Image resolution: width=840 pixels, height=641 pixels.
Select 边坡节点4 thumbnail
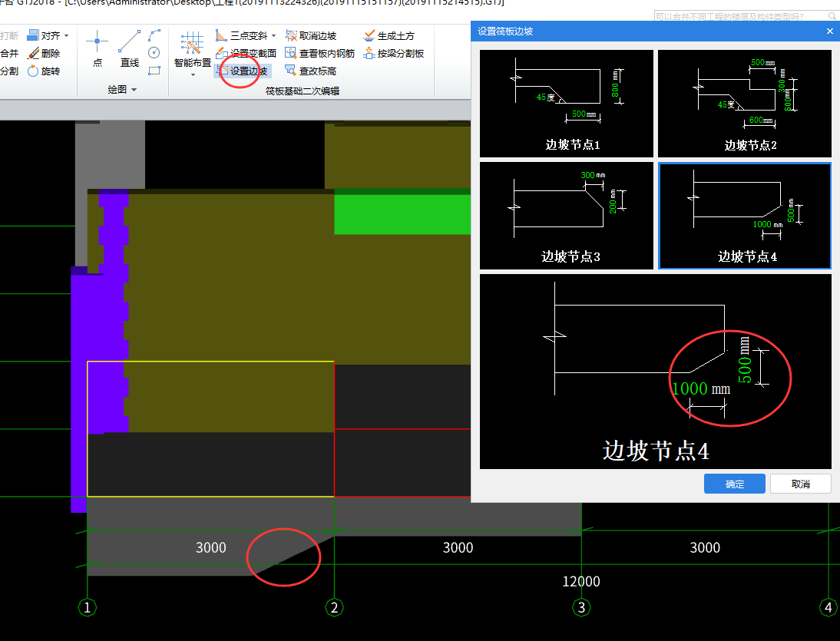(744, 215)
